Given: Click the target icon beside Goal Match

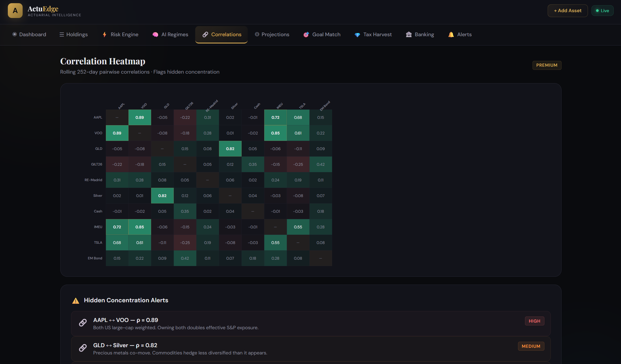Looking at the screenshot, I should pyautogui.click(x=306, y=34).
